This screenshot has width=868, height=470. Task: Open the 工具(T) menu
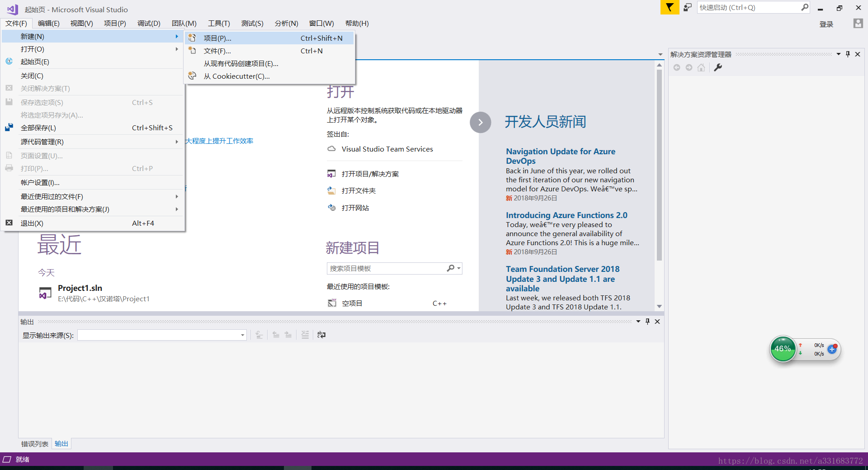pos(219,24)
